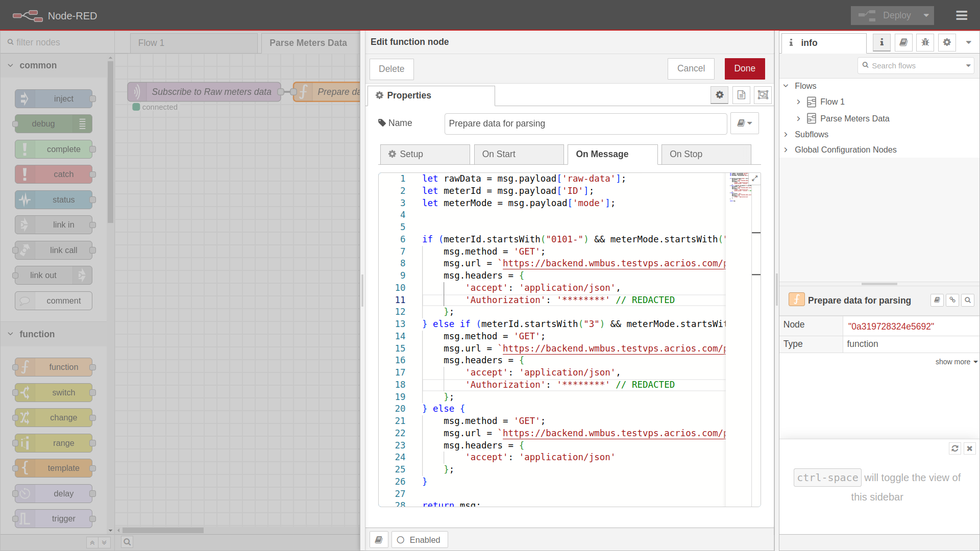Click the hamburger menu icon top-right
The height and width of the screenshot is (551, 980).
[x=963, y=15]
